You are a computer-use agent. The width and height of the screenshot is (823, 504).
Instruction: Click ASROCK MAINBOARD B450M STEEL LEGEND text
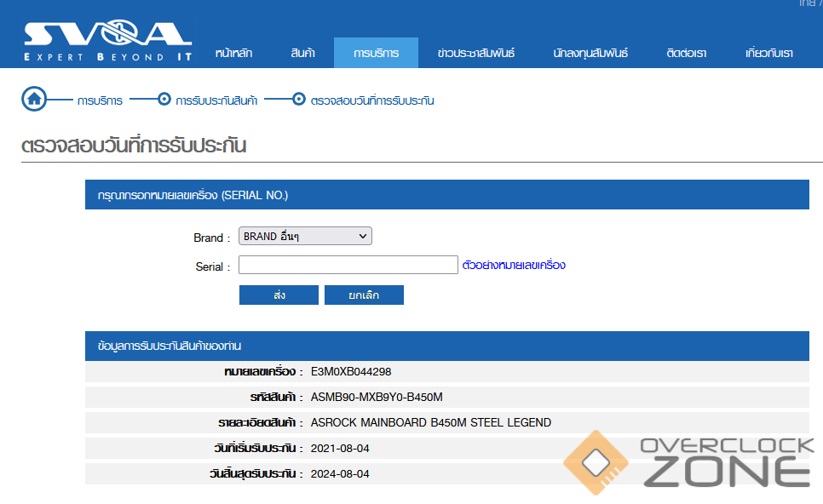pos(431,423)
